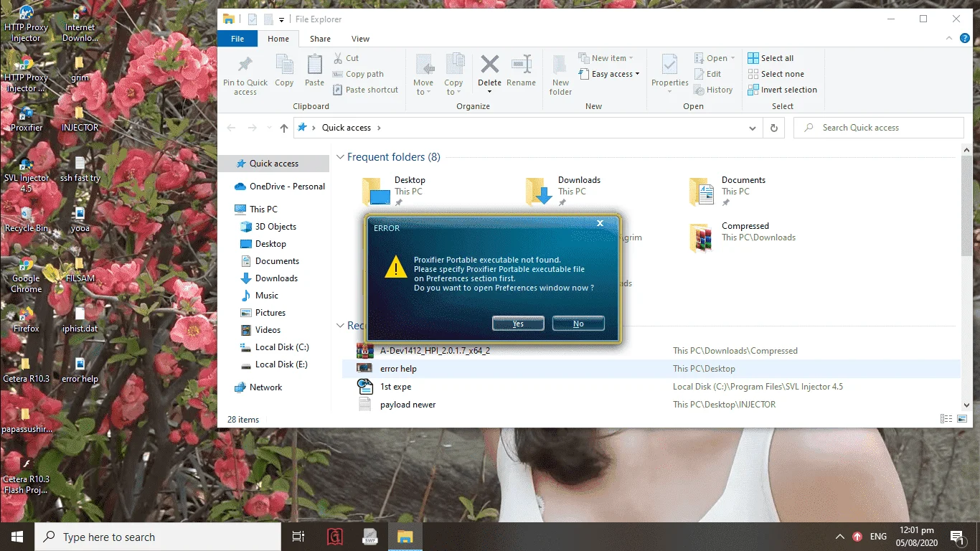980x551 pixels.
Task: Open the address bar history dropdown
Action: 752,128
